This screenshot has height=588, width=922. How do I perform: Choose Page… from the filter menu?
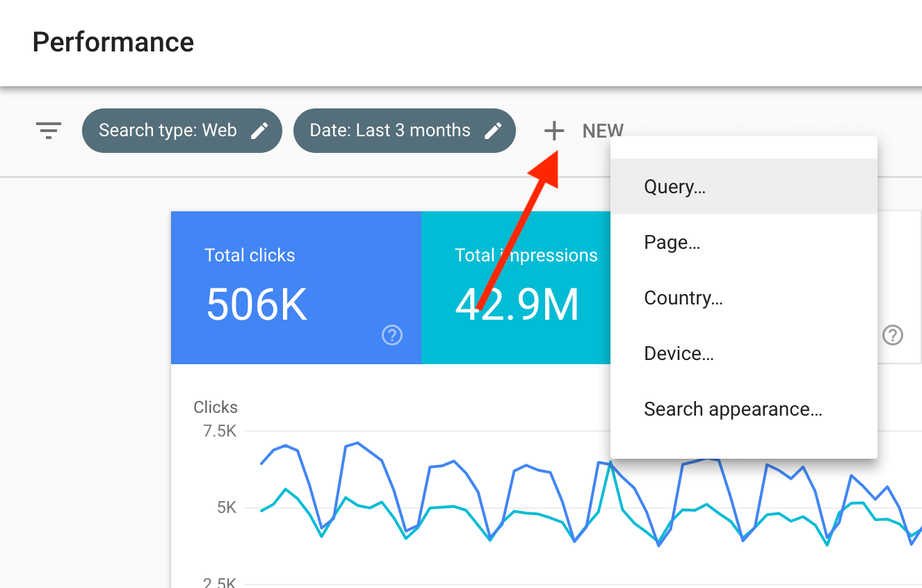click(x=744, y=242)
